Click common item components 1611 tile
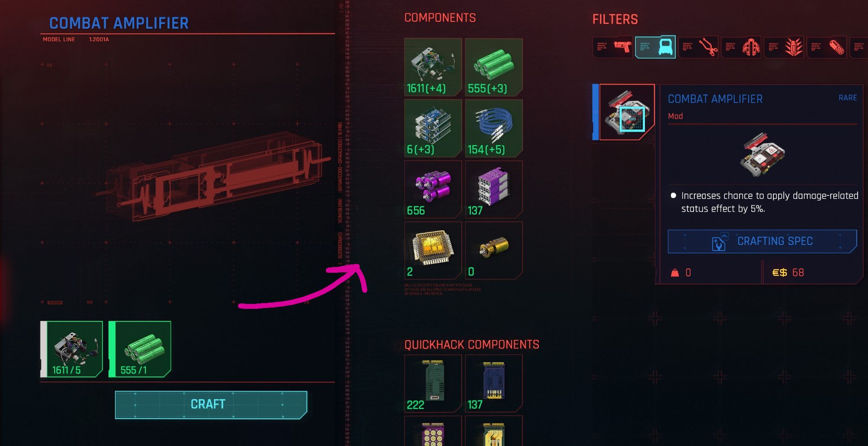Screen dimensions: 868x446 433,67
